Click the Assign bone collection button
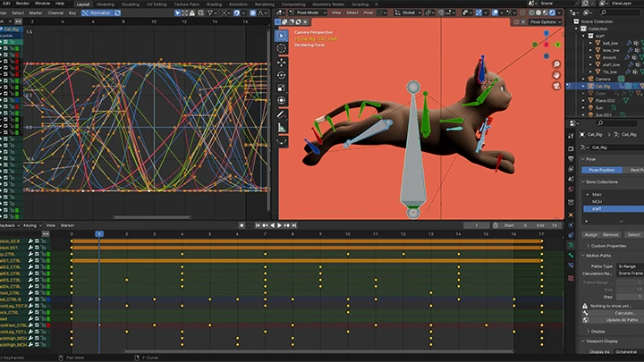The image size is (644, 362). pyautogui.click(x=591, y=235)
